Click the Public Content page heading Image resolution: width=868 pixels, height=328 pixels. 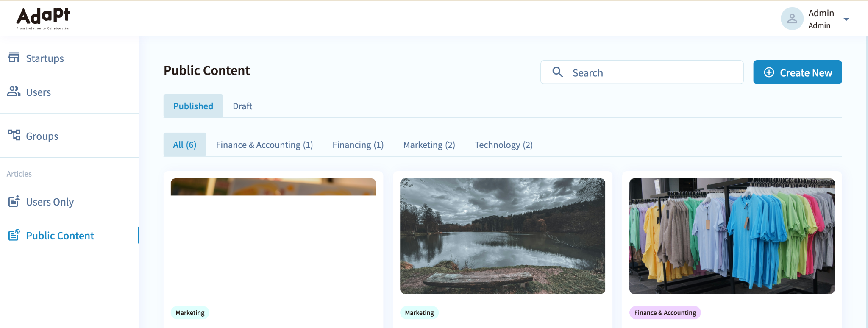(207, 70)
